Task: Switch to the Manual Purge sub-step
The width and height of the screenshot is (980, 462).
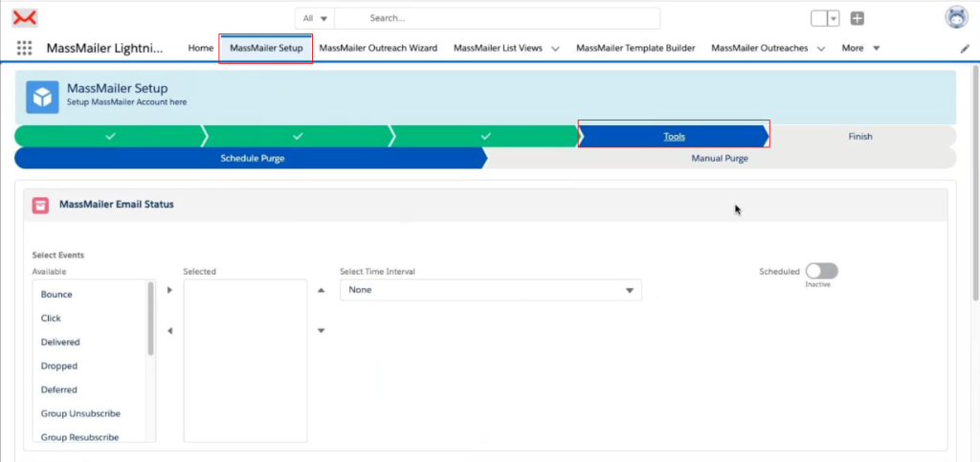Action: [x=720, y=159]
